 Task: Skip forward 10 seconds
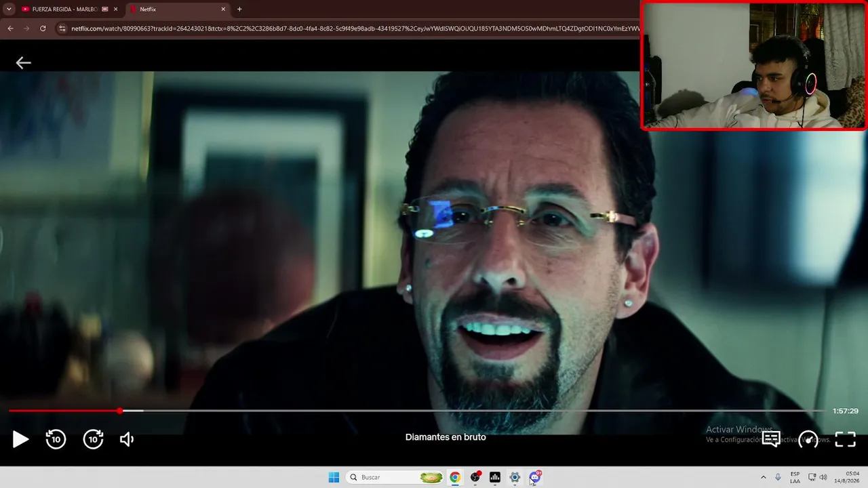(x=93, y=439)
